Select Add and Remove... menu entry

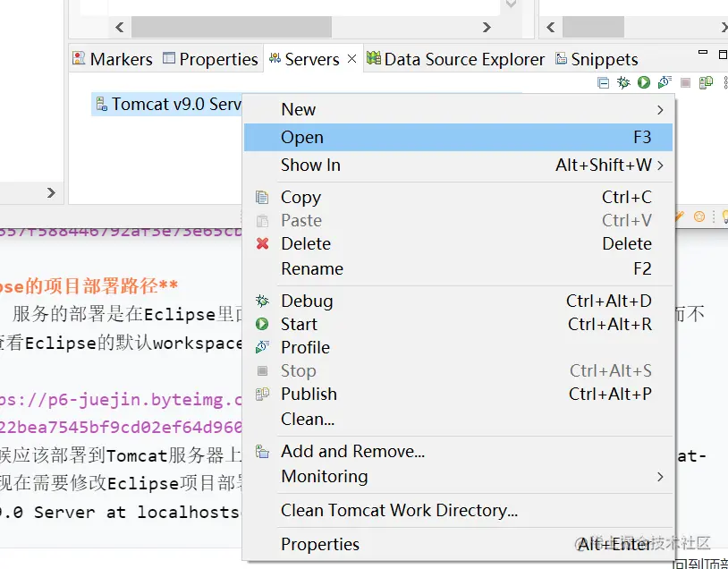352,452
